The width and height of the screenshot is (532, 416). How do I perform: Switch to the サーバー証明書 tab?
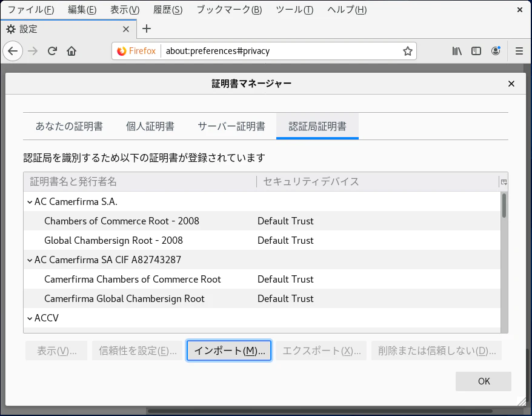(x=231, y=126)
